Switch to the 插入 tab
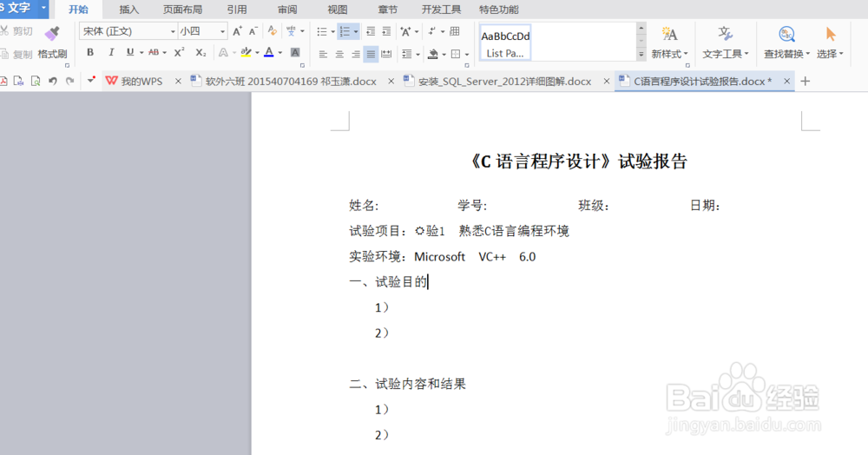The height and width of the screenshot is (455, 868). 129,10
